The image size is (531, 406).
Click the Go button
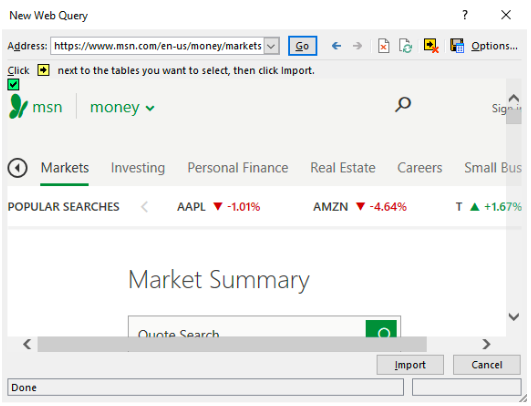302,46
